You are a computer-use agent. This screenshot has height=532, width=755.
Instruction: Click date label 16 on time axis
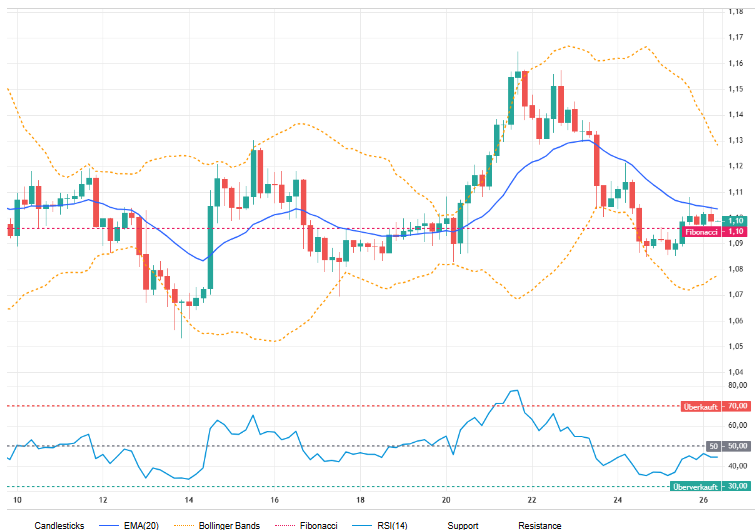tap(274, 500)
